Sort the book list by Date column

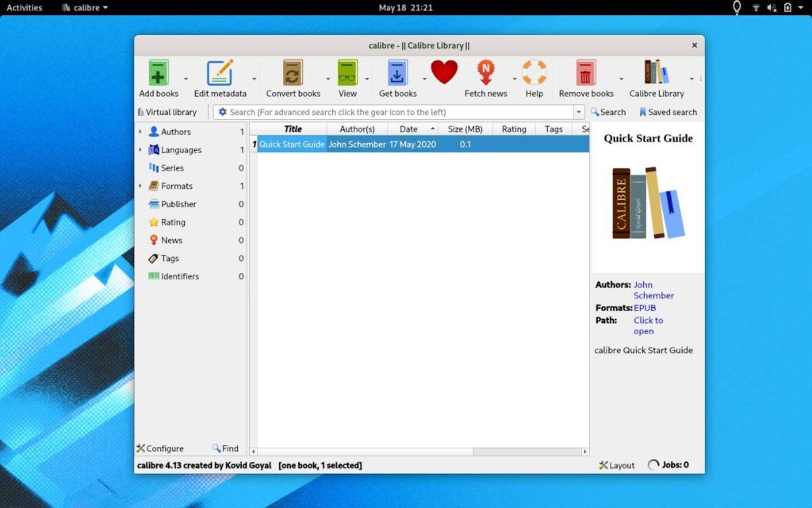click(408, 129)
